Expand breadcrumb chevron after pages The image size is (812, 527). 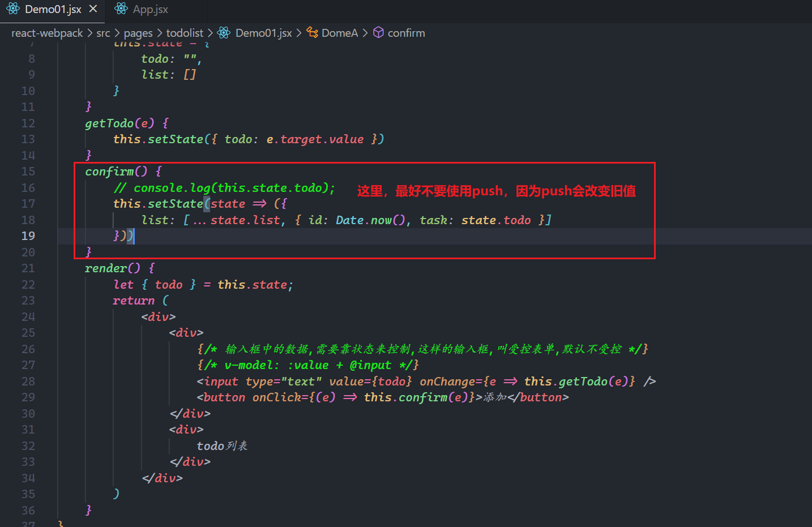(160, 33)
